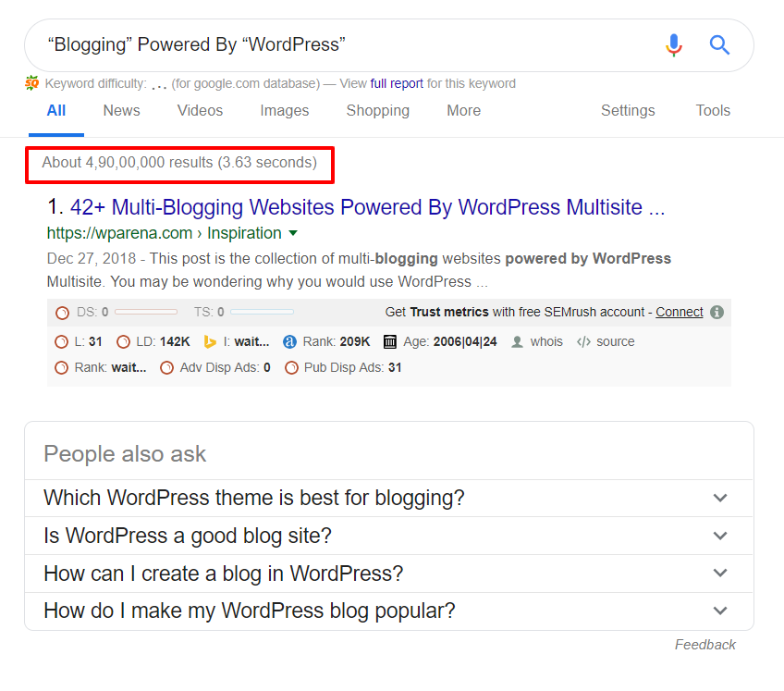Switch to the Images tab
The image size is (784, 691).
tap(285, 111)
